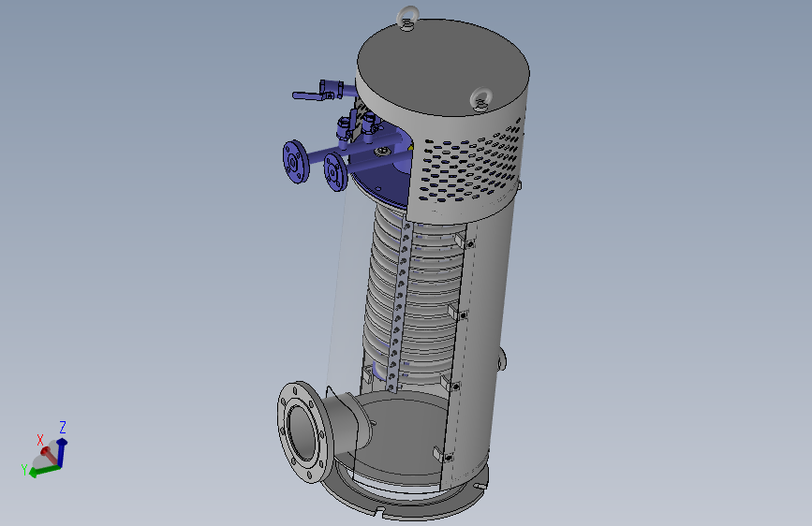This screenshot has width=812, height=526.
Task: Select the X label of the axis triad
Action: coord(40,440)
